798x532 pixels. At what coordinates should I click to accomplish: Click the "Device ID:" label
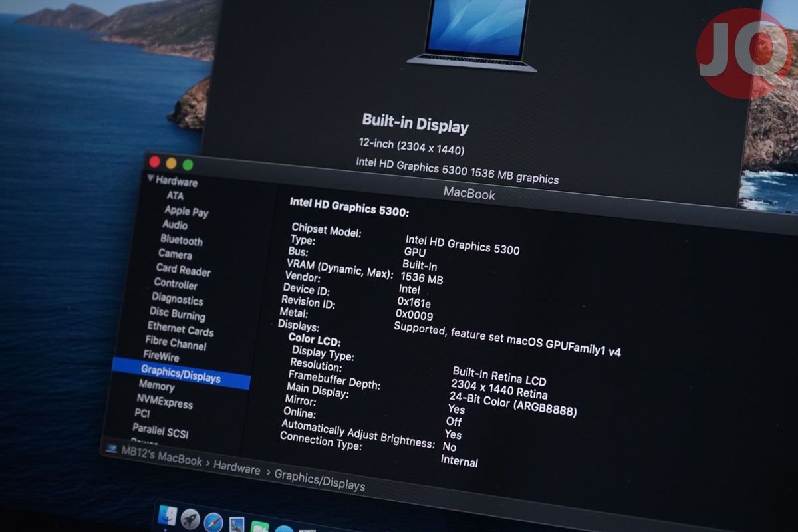(306, 290)
